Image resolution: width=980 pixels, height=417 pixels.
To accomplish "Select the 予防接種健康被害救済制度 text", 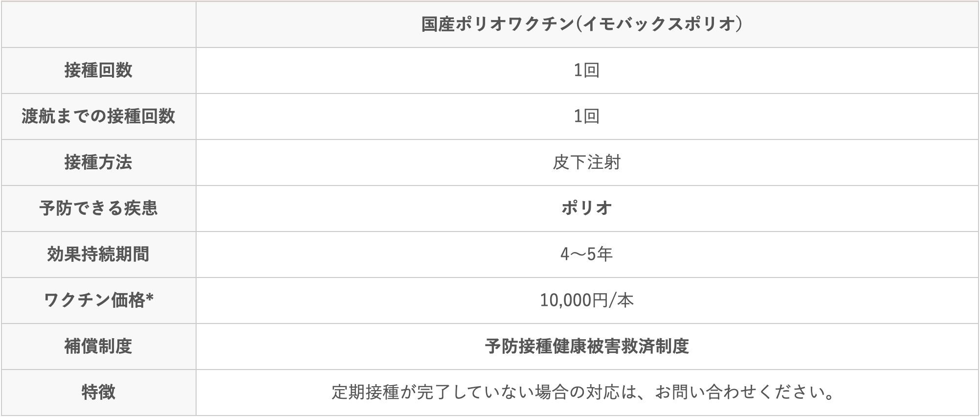I will (x=586, y=347).
